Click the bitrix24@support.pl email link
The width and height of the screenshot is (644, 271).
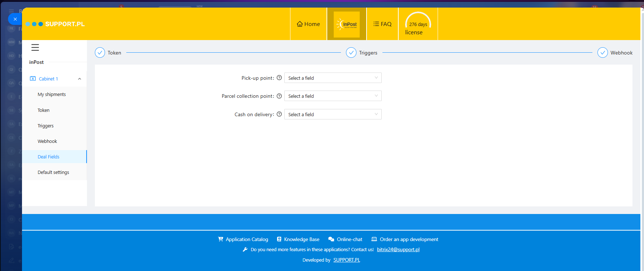pos(398,250)
